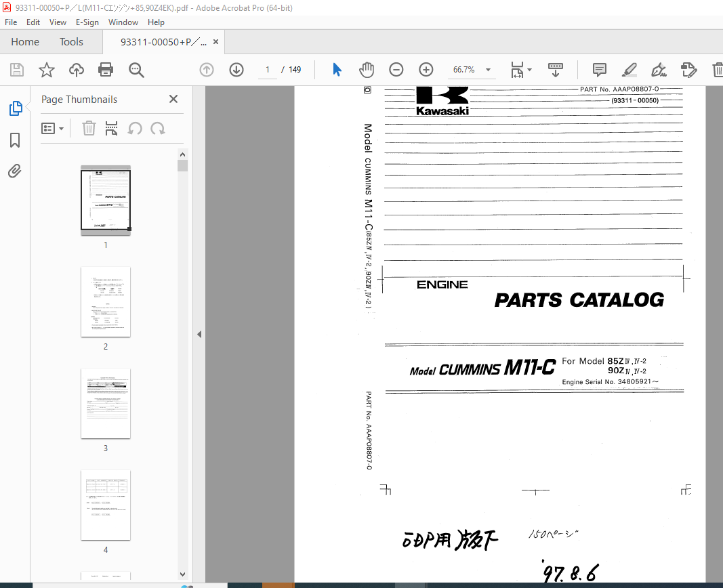Collapse the navigation pane arrow

pyautogui.click(x=199, y=334)
